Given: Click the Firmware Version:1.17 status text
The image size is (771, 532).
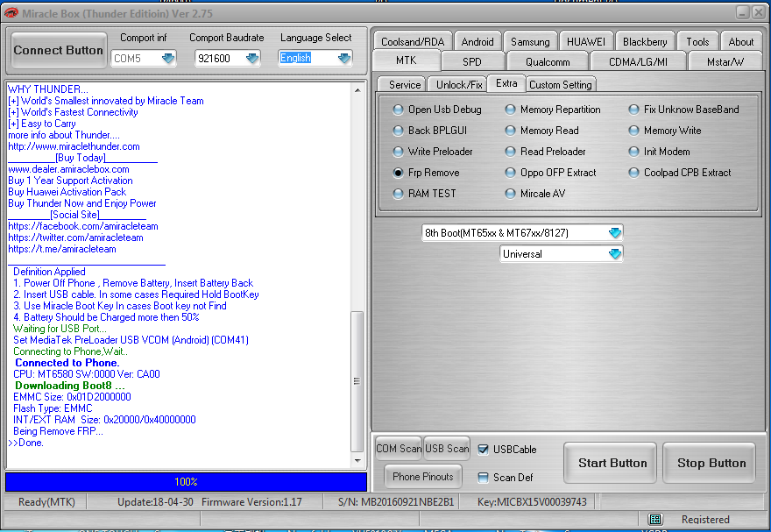Looking at the screenshot, I should 251,502.
